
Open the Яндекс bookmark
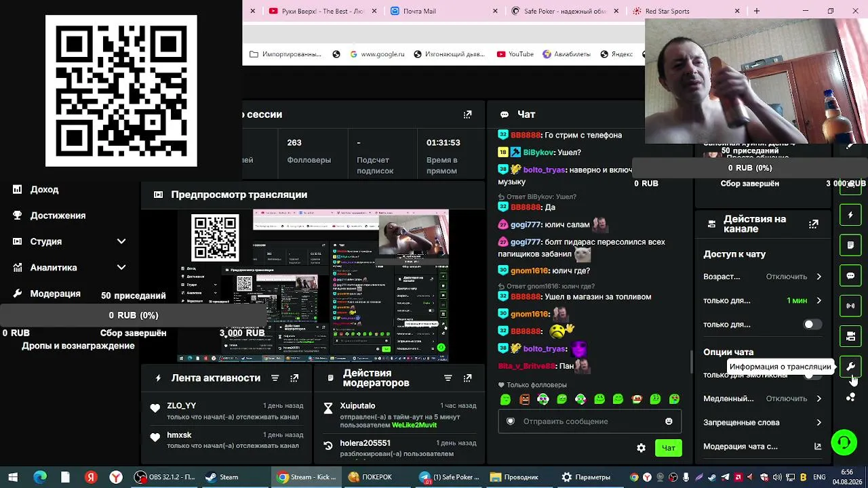pyautogui.click(x=616, y=54)
